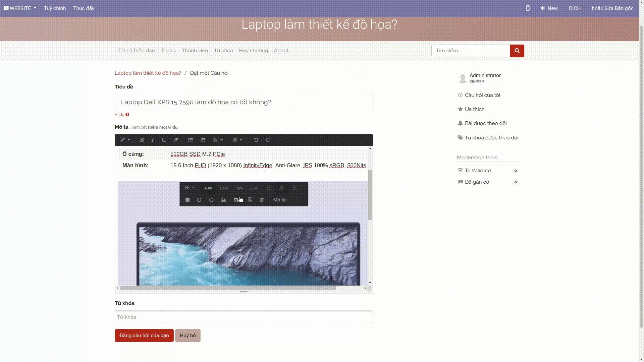Click hoặc Sửa Bản gốc

(612, 8)
